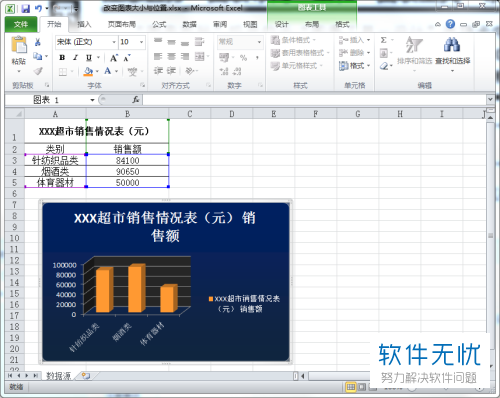Apply the font color A
500x398 pixels.
[x=108, y=71]
